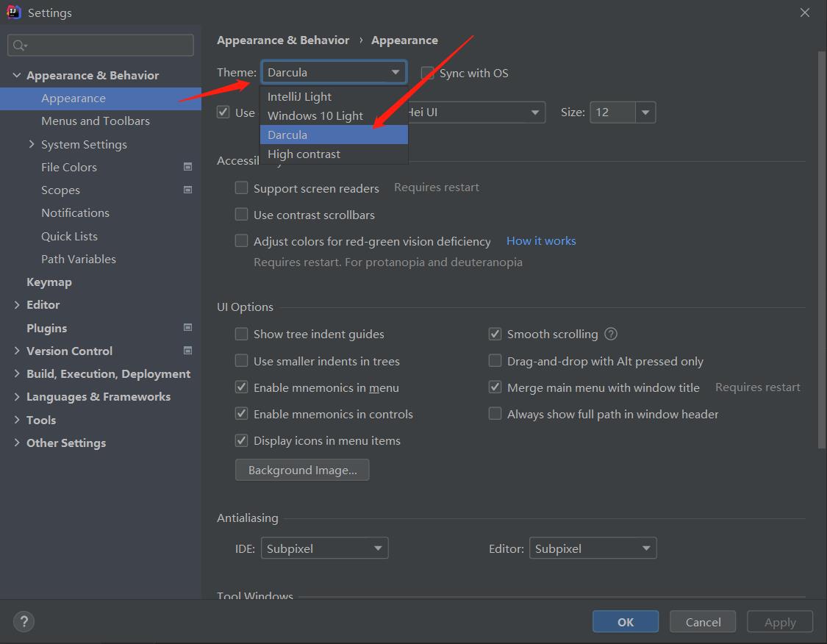
Task: Expand Languages & Frameworks section
Action: tap(17, 397)
